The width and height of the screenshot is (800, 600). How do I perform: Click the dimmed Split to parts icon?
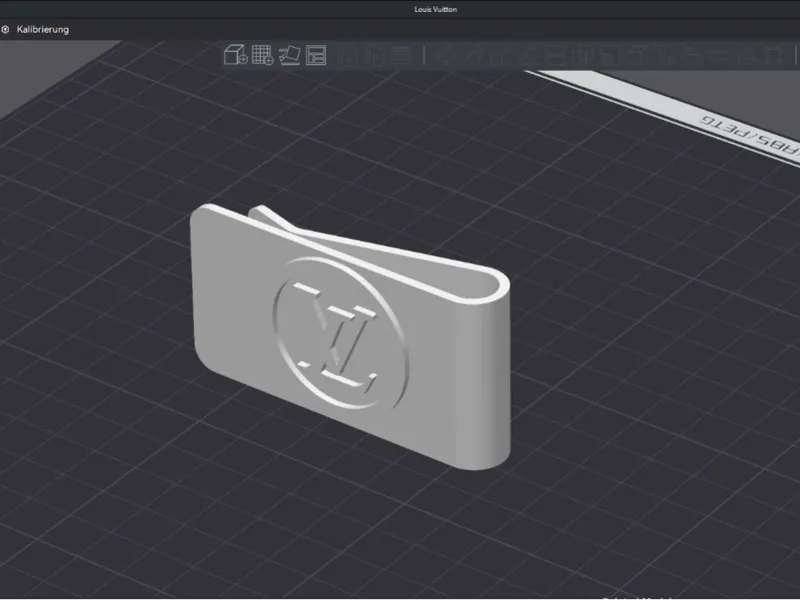pyautogui.click(x=375, y=55)
